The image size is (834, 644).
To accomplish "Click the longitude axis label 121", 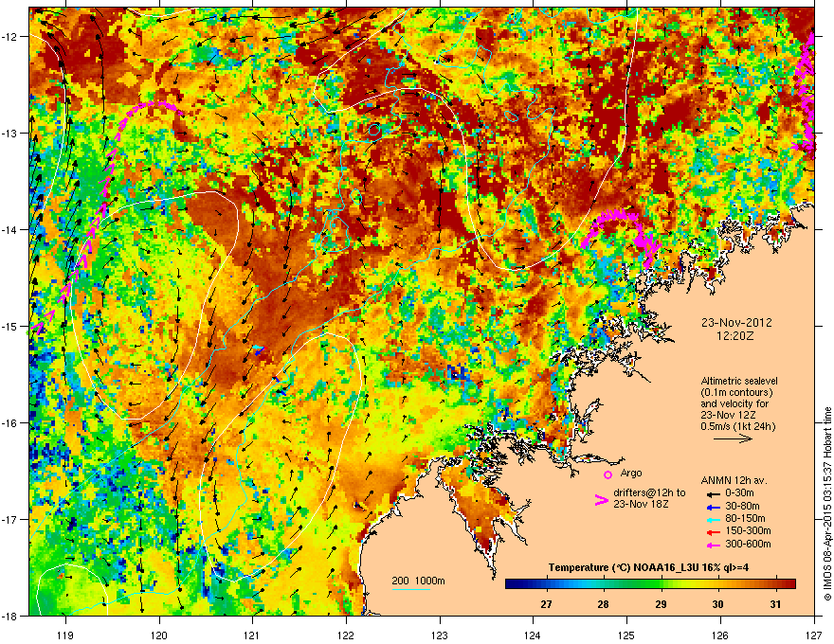I will (253, 635).
